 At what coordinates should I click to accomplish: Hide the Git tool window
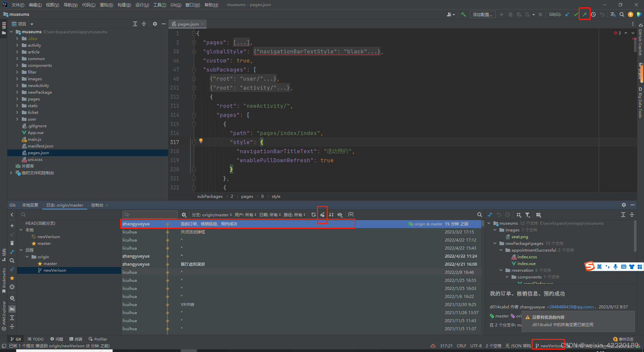(x=633, y=205)
